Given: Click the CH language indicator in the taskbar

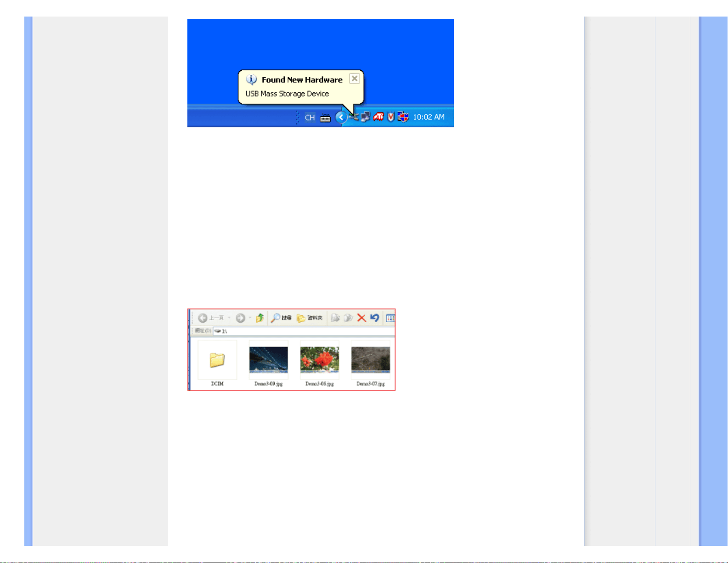Looking at the screenshot, I should pyautogui.click(x=310, y=118).
